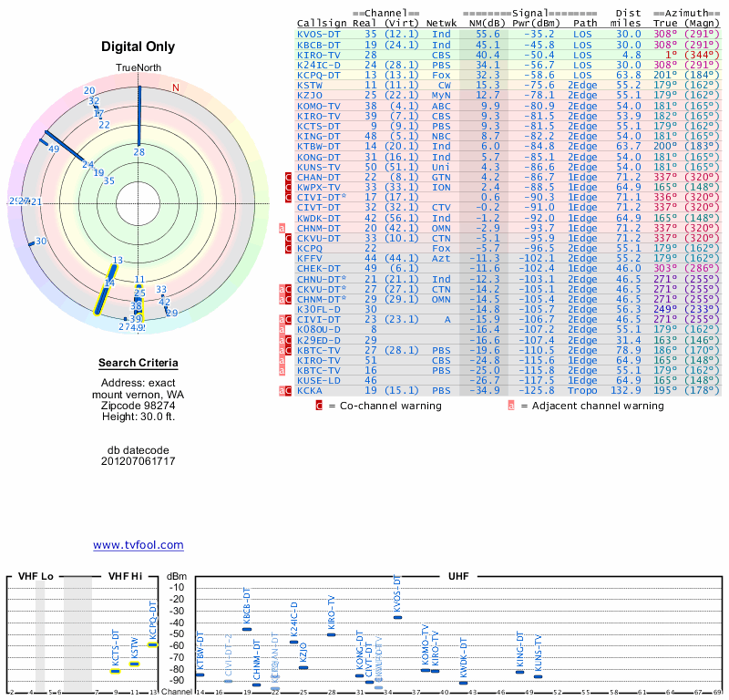
Task: Click the adjacent channel icon beside K08OU-D
Action: coord(282,329)
